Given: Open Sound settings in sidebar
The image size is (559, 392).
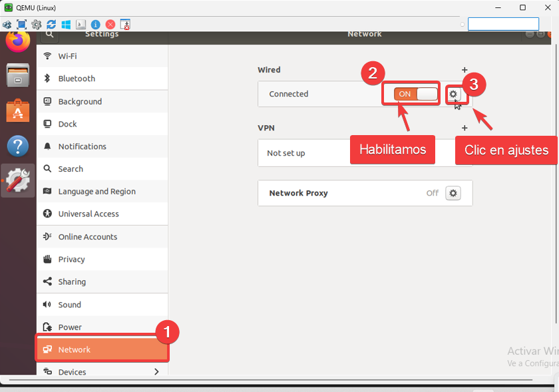Looking at the screenshot, I should coord(69,304).
